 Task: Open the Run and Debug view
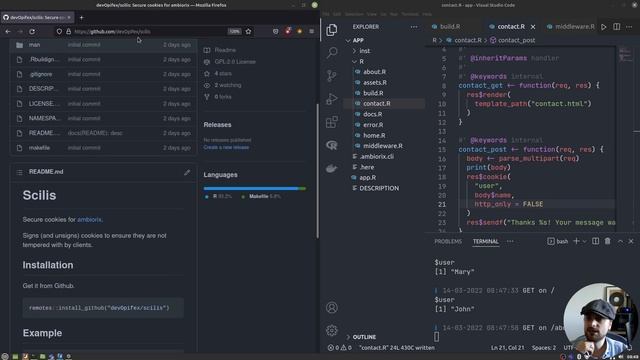(x=332, y=99)
